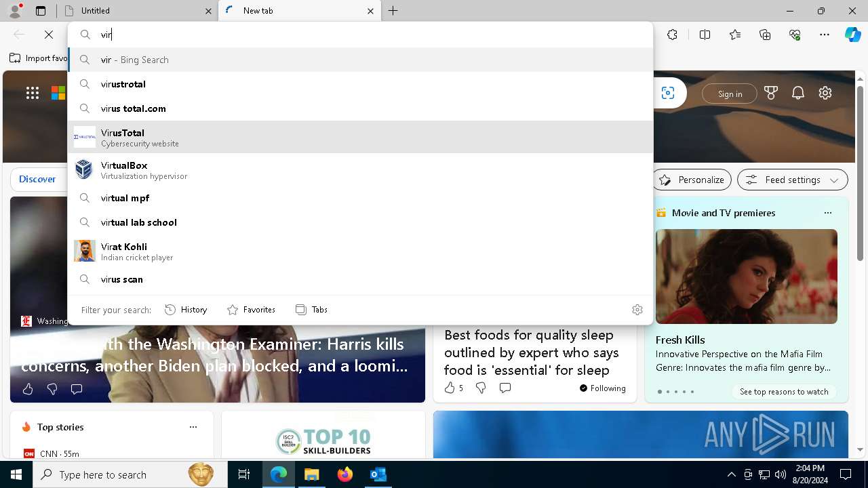The image size is (868, 488).
Task: Open File Explorer from taskbar
Action: (x=312, y=474)
